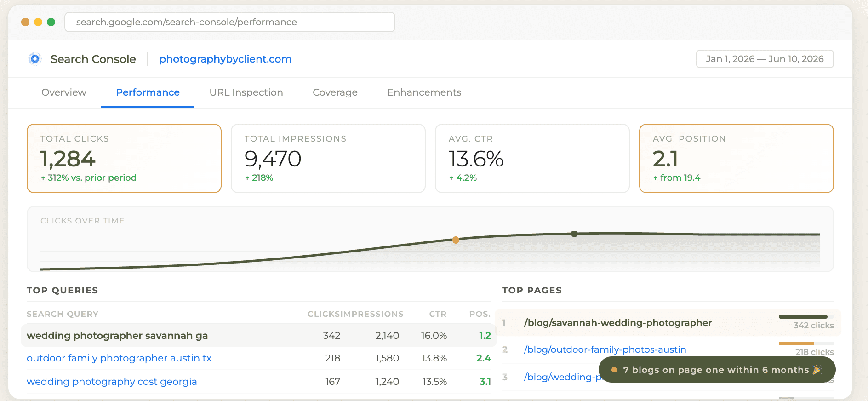The height and width of the screenshot is (401, 868).
Task: Click the 342 clicks progress bar
Action: click(x=806, y=317)
